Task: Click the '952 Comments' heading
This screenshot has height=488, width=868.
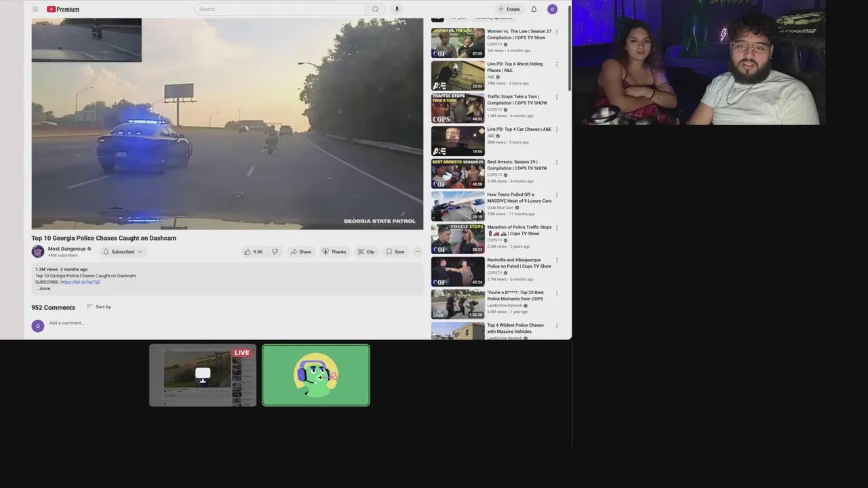Action: pyautogui.click(x=53, y=308)
